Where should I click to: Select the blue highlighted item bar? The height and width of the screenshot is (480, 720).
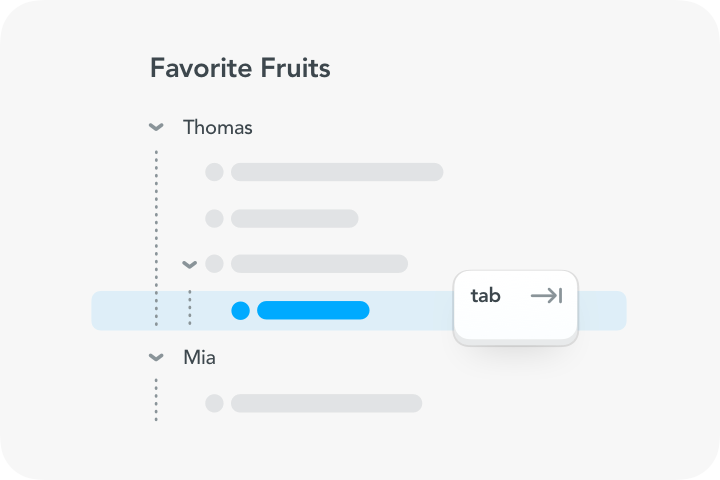[313, 311]
